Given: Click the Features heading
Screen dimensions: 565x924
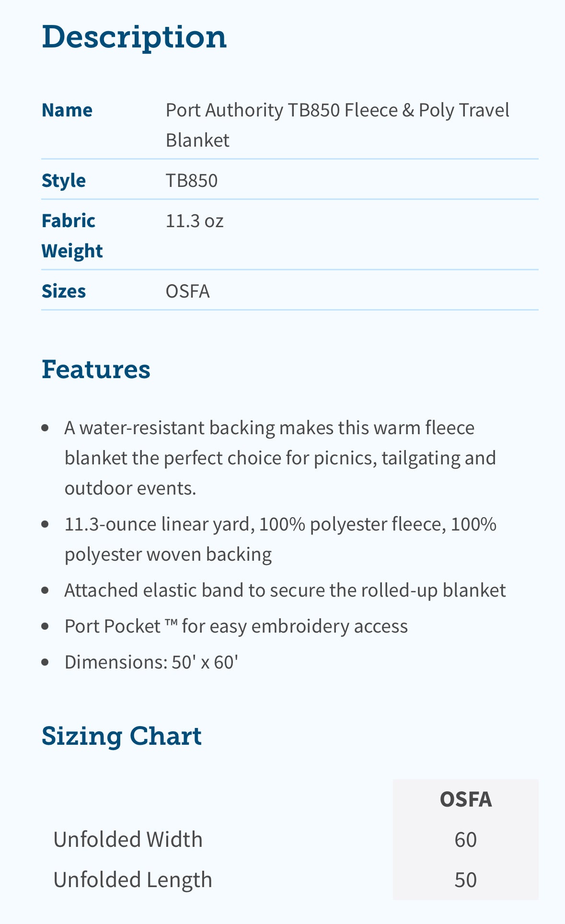Looking at the screenshot, I should (x=96, y=370).
